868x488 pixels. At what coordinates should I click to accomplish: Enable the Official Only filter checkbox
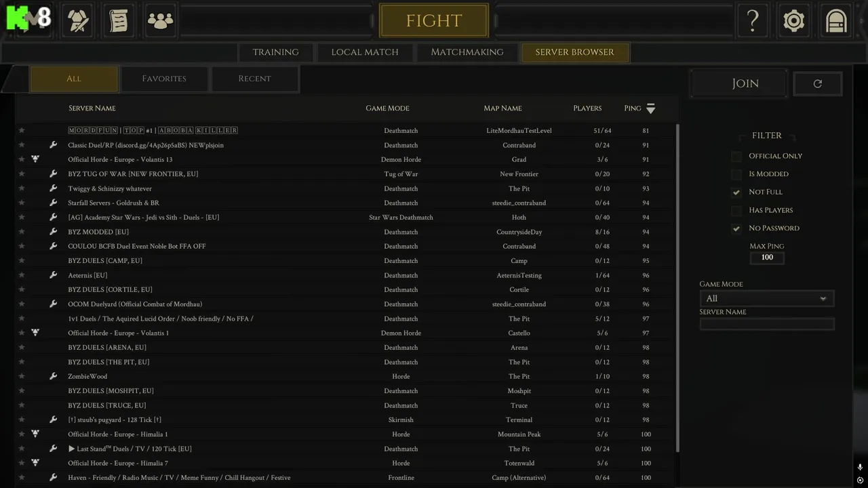(736, 156)
